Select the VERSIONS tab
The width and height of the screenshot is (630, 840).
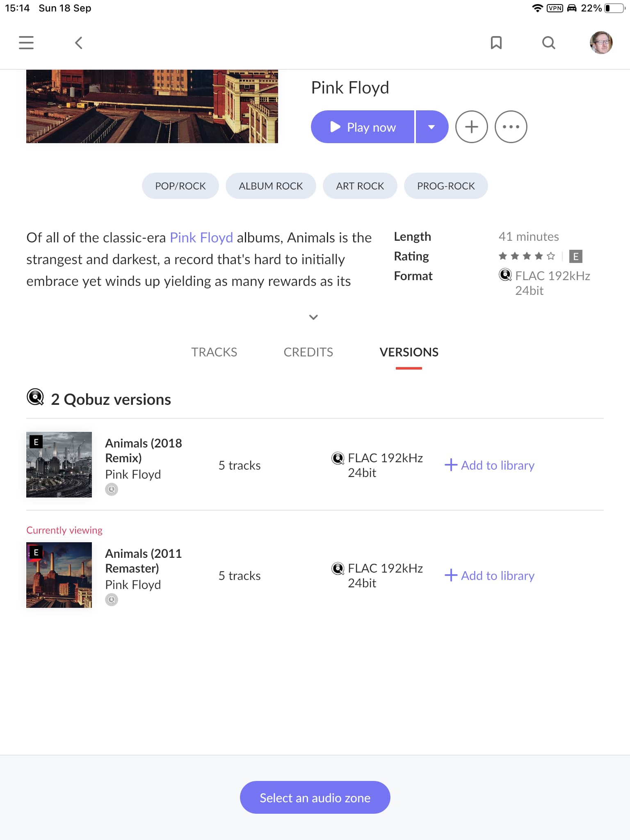[x=409, y=352]
